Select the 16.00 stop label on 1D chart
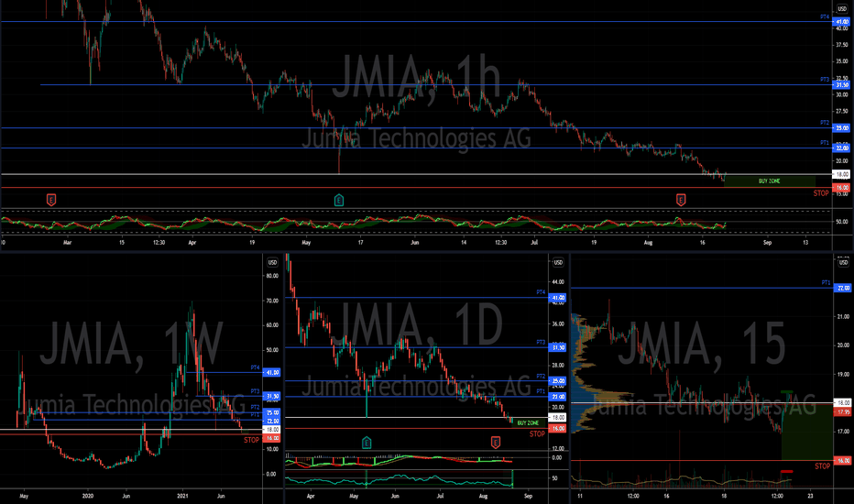The width and height of the screenshot is (854, 504). tap(558, 429)
